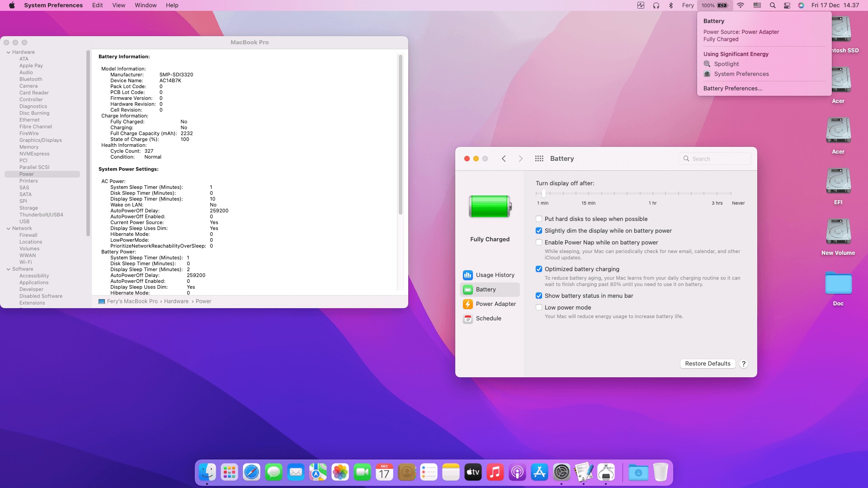Select Applications in System Information sidebar
Viewport: 868px width, 488px height.
(34, 282)
